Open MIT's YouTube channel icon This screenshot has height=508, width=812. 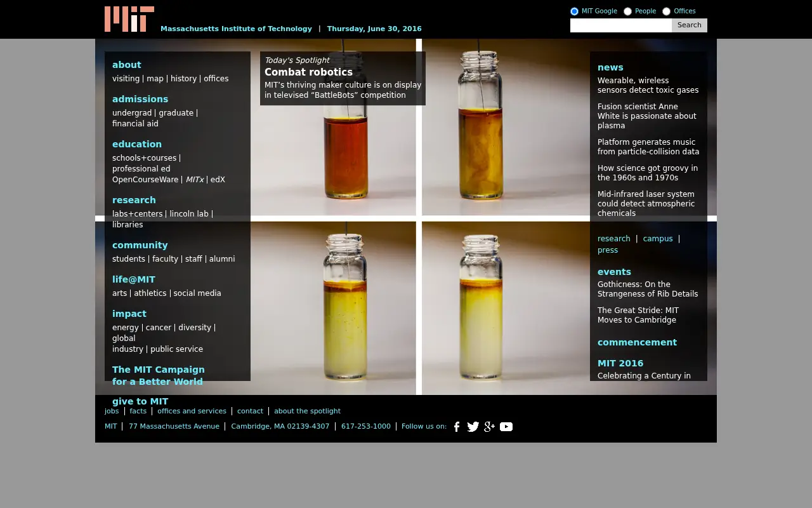506,427
